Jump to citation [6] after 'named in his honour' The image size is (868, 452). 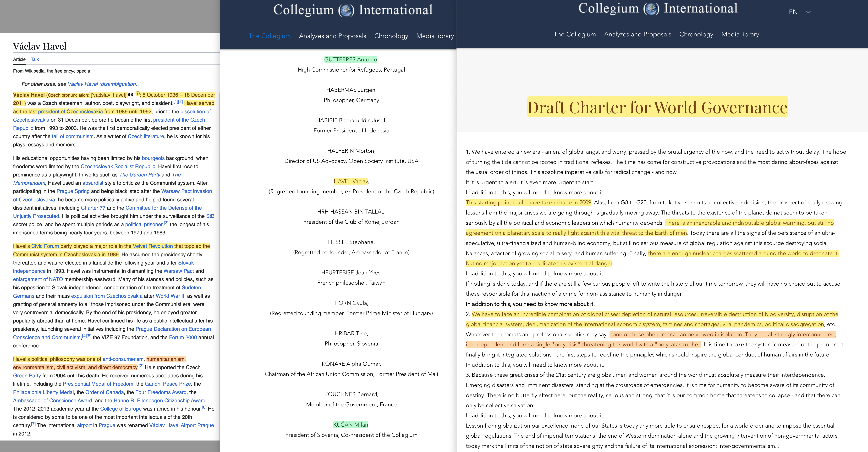pyautogui.click(x=204, y=407)
